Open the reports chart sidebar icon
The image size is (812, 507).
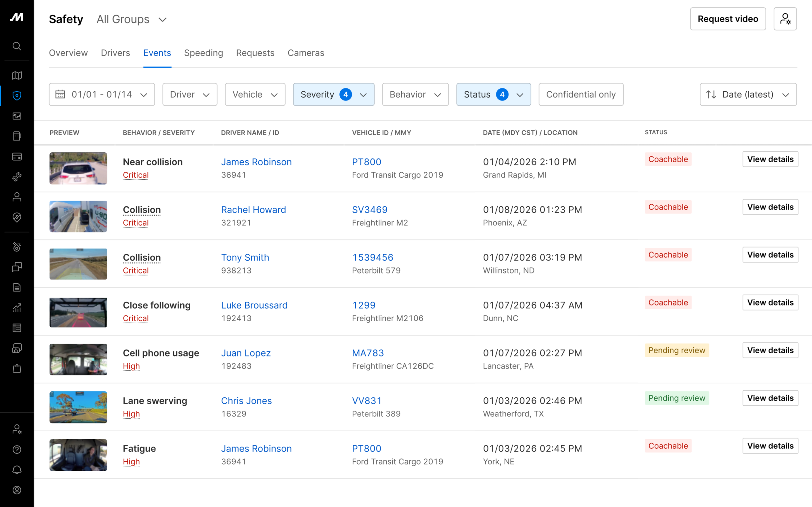(17, 307)
